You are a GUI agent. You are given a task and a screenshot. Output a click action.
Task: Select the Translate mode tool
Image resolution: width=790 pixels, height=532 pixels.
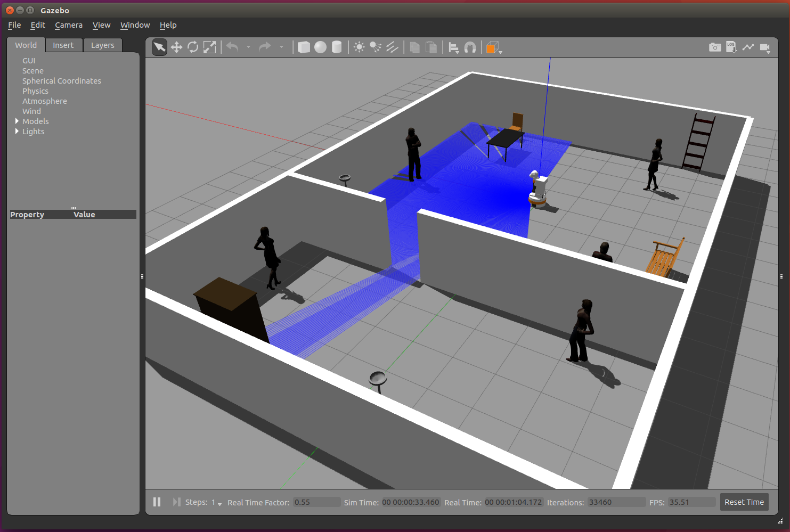[176, 47]
